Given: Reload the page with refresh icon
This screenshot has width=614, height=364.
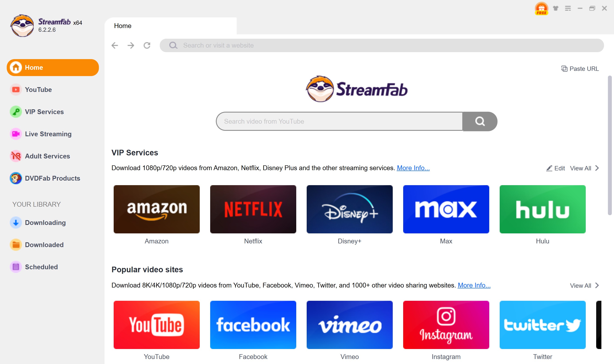Looking at the screenshot, I should [x=147, y=45].
